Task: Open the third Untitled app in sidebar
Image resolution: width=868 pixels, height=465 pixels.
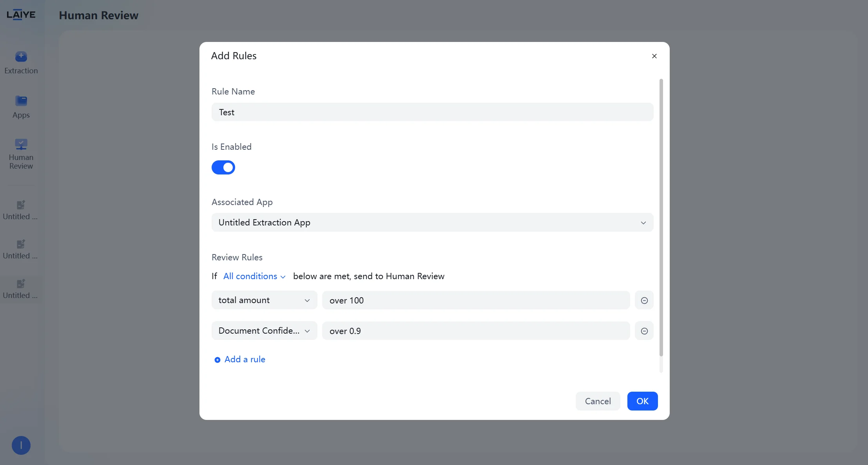Action: [x=20, y=289]
